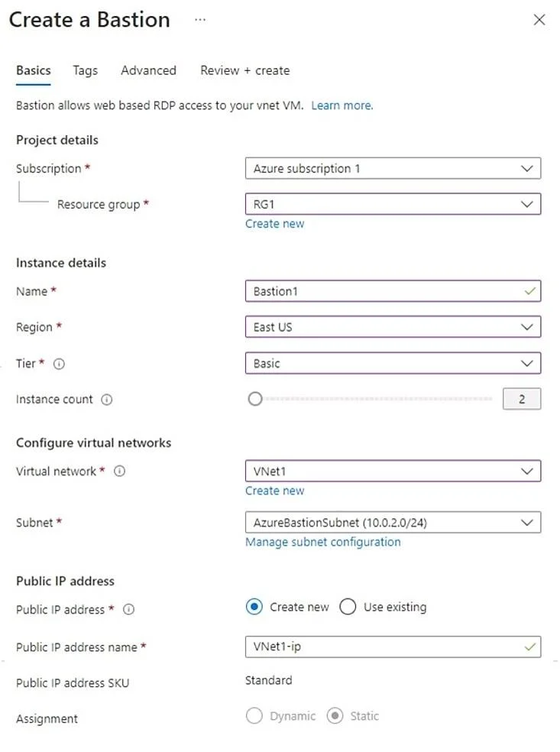Expand the Resource group RG1 dropdown

pos(393,204)
